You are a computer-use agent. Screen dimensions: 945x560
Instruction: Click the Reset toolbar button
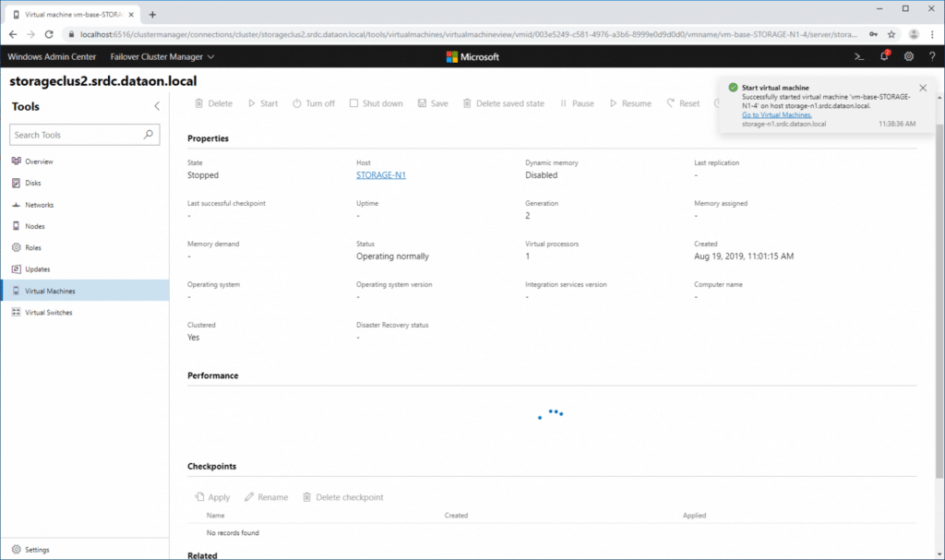pos(683,103)
